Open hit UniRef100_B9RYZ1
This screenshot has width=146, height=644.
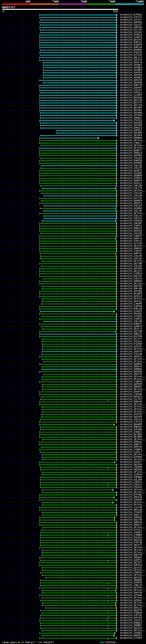(x=131, y=42)
